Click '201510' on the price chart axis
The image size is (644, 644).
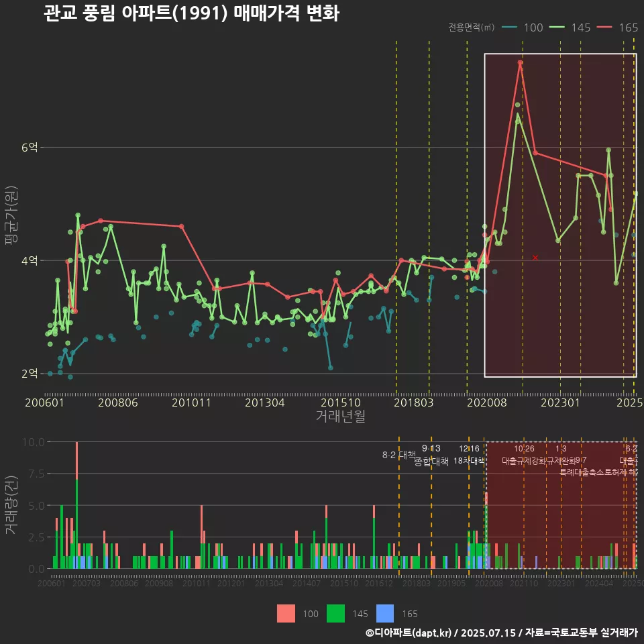(341, 402)
